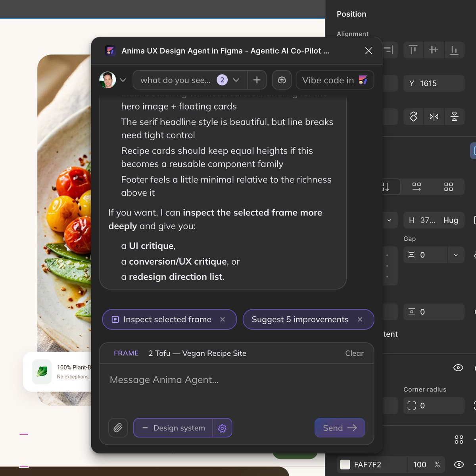Edit the fill hex value FAF7F2
Image resolution: width=476 pixels, height=476 pixels.
pyautogui.click(x=367, y=464)
